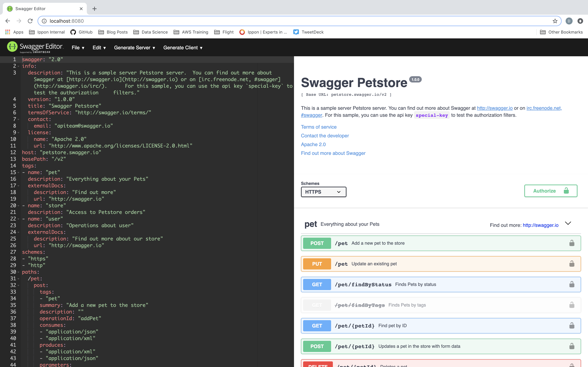Open the Generate Server dropdown menu
The width and height of the screenshot is (588, 367).
click(x=134, y=48)
